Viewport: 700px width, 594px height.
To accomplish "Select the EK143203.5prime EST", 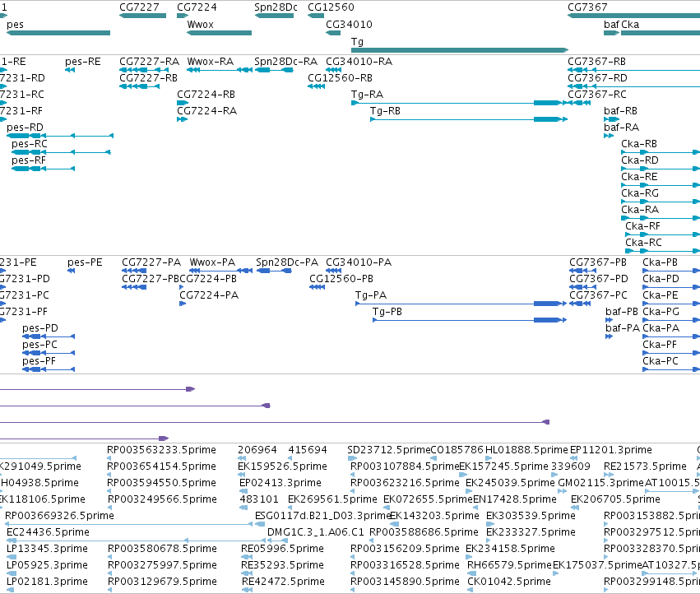I will pyautogui.click(x=395, y=524).
